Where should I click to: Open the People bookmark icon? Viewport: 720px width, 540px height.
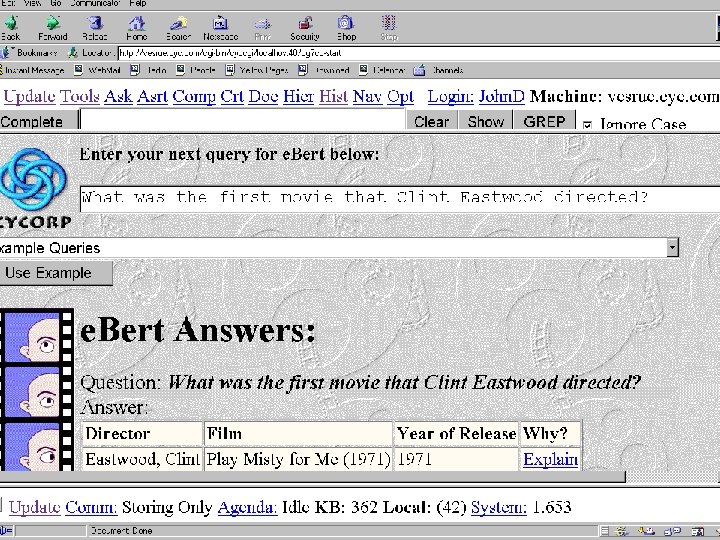180,70
